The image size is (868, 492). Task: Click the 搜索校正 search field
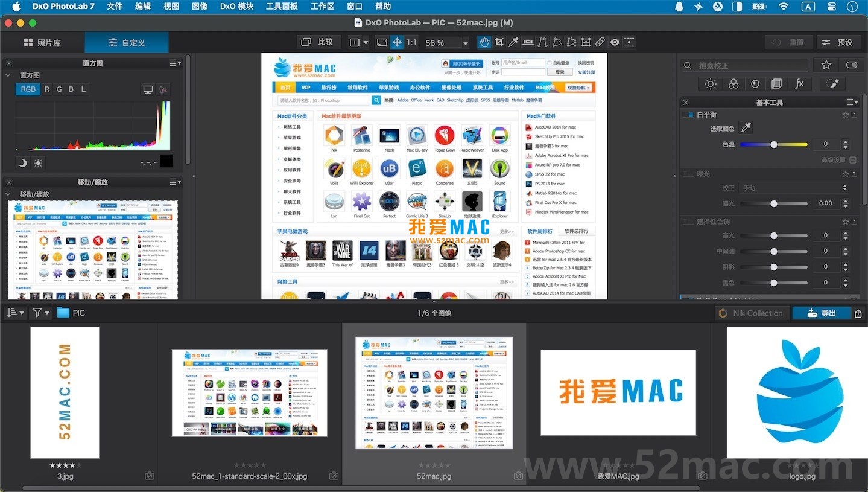click(745, 65)
